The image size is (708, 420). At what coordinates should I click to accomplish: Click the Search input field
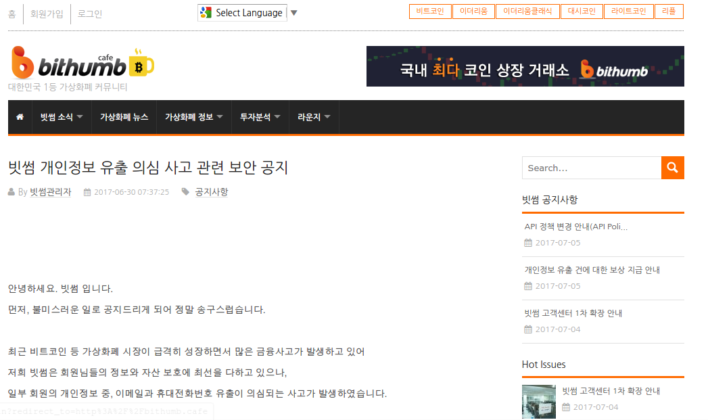point(592,168)
